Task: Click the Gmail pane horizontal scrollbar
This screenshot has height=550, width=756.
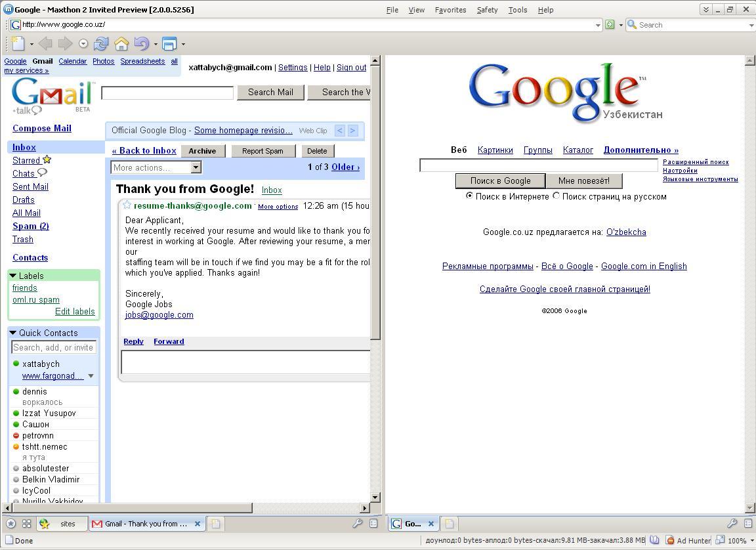Action: click(x=131, y=507)
